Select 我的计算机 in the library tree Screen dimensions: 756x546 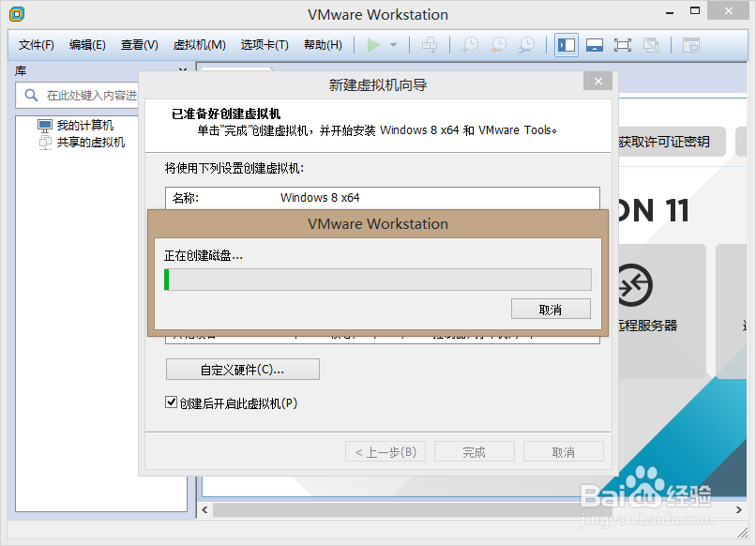pos(84,126)
